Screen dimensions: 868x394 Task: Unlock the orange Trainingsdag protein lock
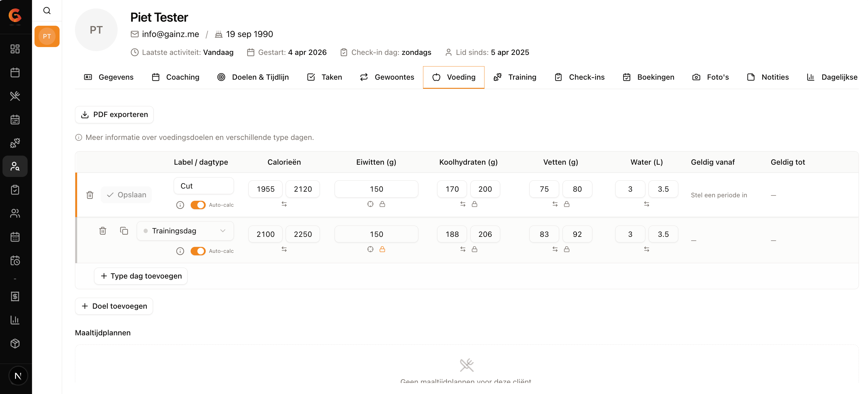point(382,249)
